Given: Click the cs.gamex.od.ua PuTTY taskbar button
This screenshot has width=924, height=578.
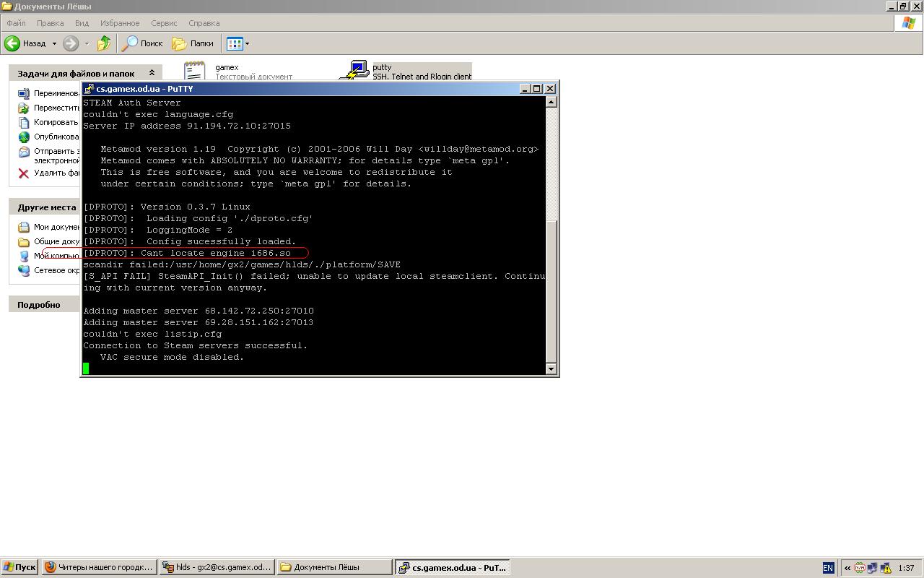Looking at the screenshot, I should pos(453,567).
